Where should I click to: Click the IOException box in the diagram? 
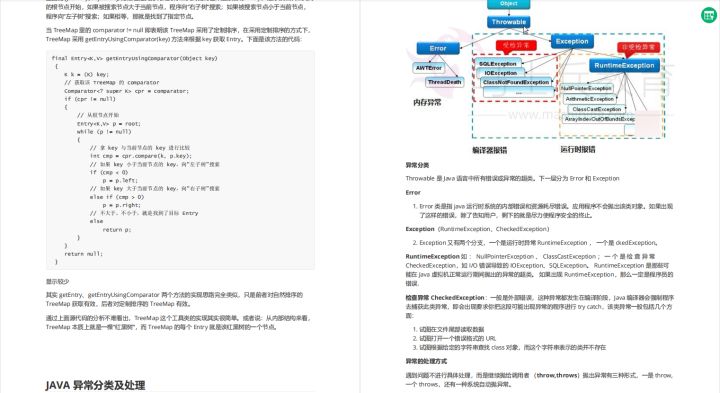coord(501,73)
